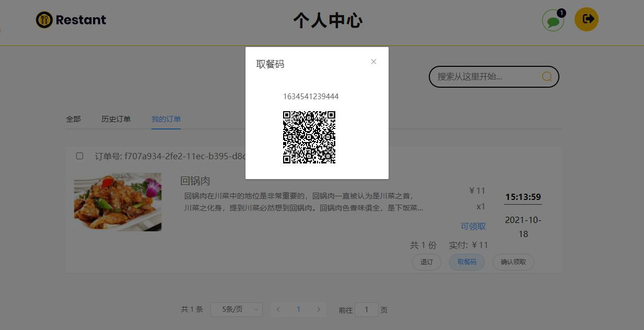This screenshot has height=330, width=644.
Task: Switch to the 全部 tab
Action: tap(73, 119)
